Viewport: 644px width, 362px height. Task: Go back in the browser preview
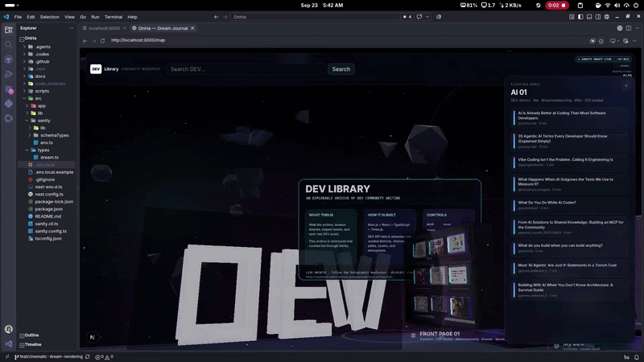[85, 41]
